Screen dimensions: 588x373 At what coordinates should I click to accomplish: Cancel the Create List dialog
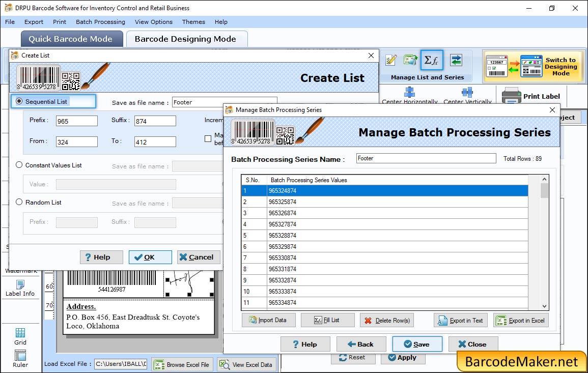click(199, 257)
